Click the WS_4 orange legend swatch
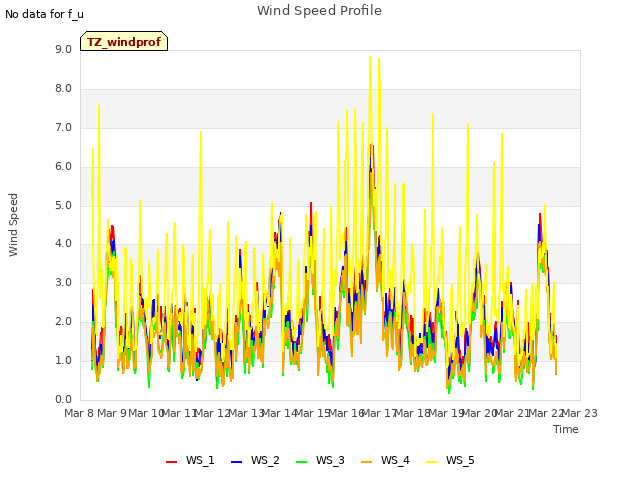 click(367, 461)
